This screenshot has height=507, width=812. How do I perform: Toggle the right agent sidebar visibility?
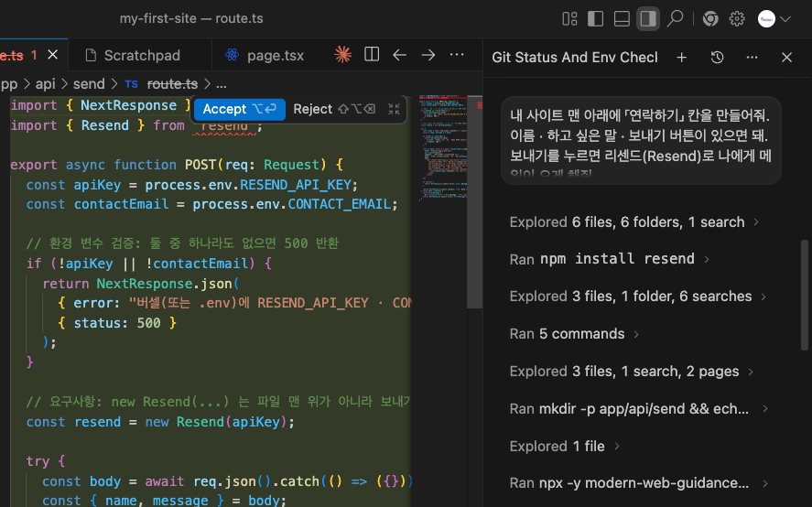click(x=648, y=19)
